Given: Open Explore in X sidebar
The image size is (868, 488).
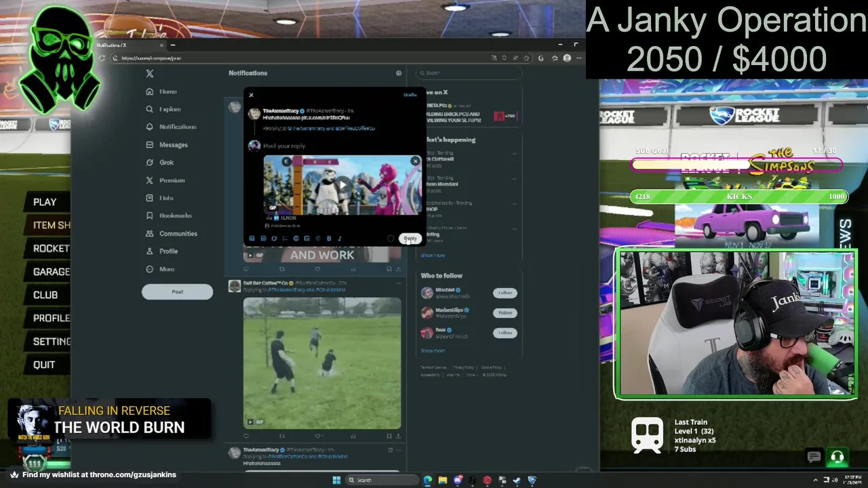Looking at the screenshot, I should (x=163, y=109).
